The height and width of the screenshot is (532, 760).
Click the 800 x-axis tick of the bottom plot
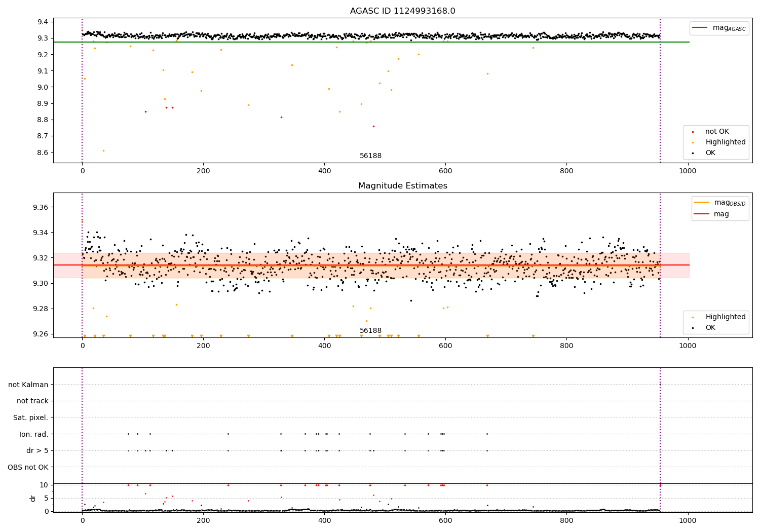[x=566, y=521]
